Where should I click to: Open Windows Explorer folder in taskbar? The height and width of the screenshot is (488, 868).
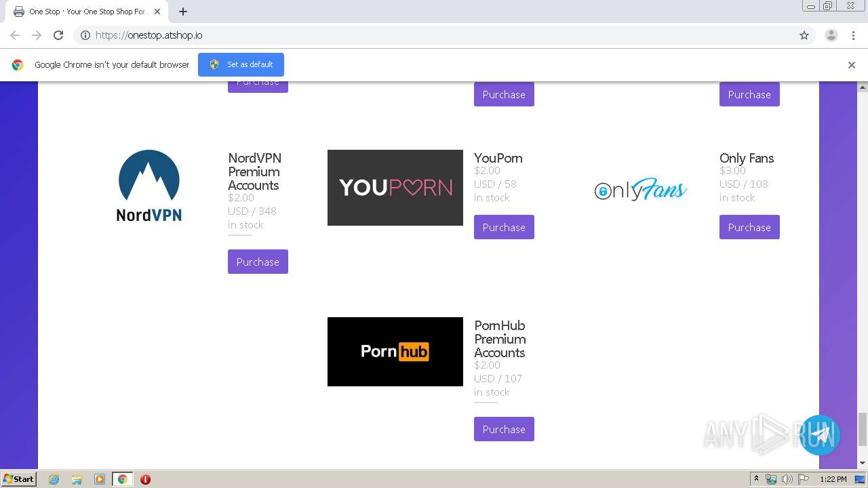[77, 479]
